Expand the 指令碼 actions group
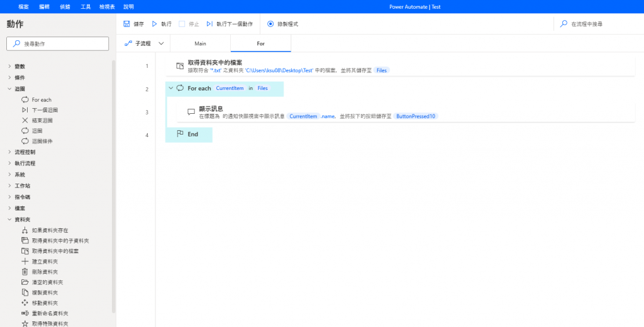Image resolution: width=644 pixels, height=327 pixels. click(x=9, y=197)
